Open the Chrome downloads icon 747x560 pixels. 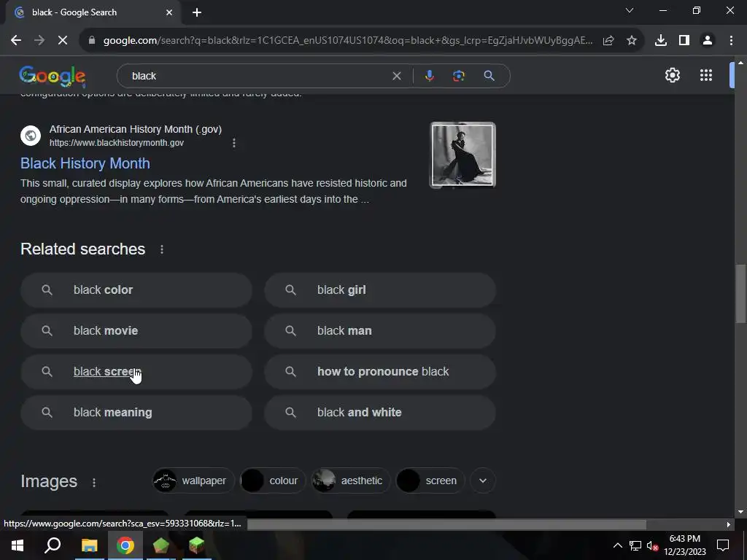coord(661,41)
